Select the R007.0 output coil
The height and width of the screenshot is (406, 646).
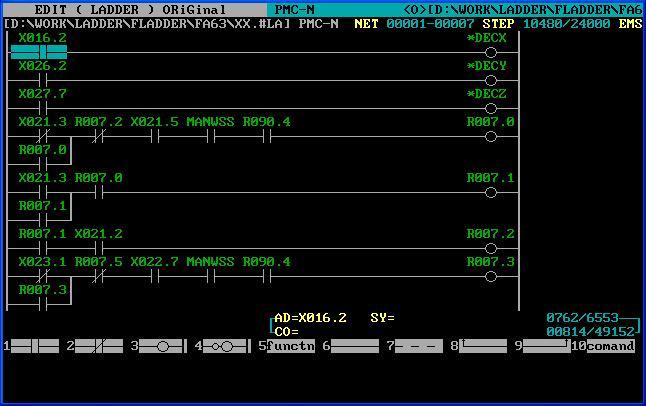(x=491, y=137)
